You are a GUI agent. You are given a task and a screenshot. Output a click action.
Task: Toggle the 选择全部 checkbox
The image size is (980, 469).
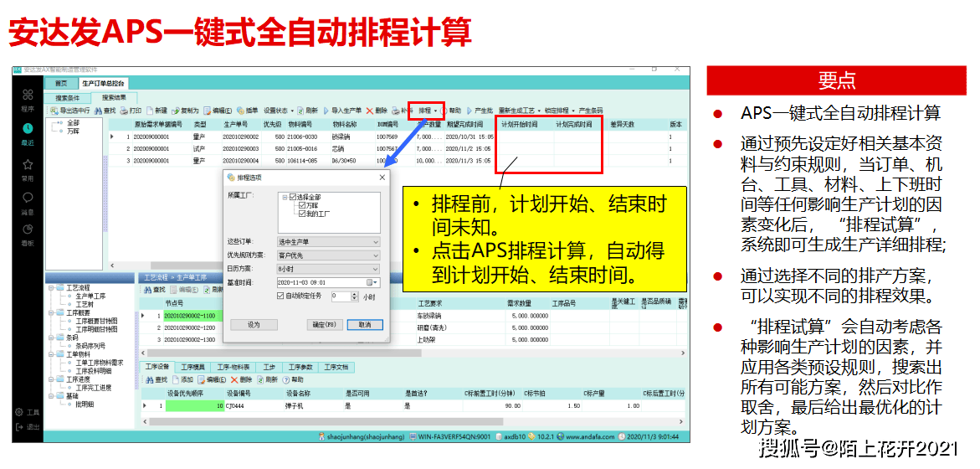[x=292, y=198]
